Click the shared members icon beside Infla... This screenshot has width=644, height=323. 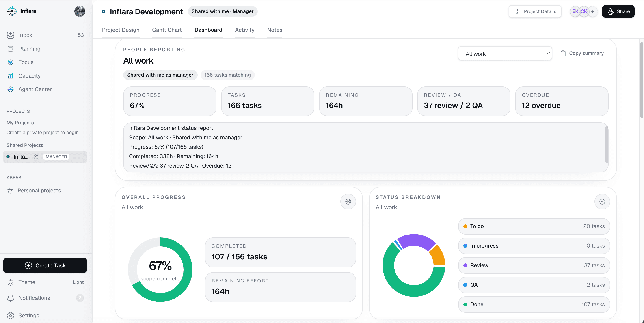coord(36,157)
